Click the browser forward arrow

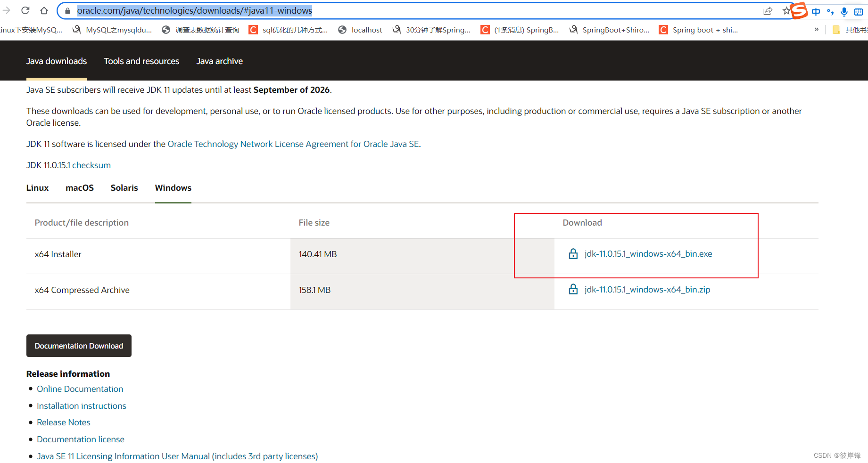[x=6, y=10]
